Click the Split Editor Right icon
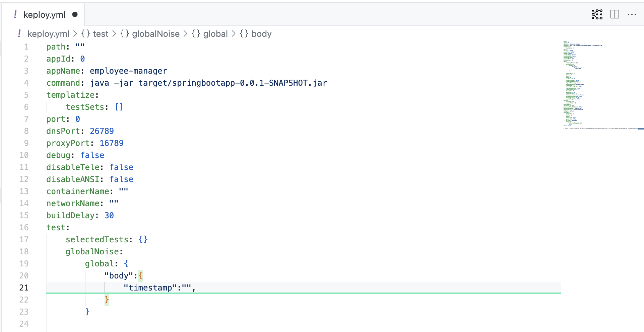Image resolution: width=644 pixels, height=332 pixels. tap(615, 14)
